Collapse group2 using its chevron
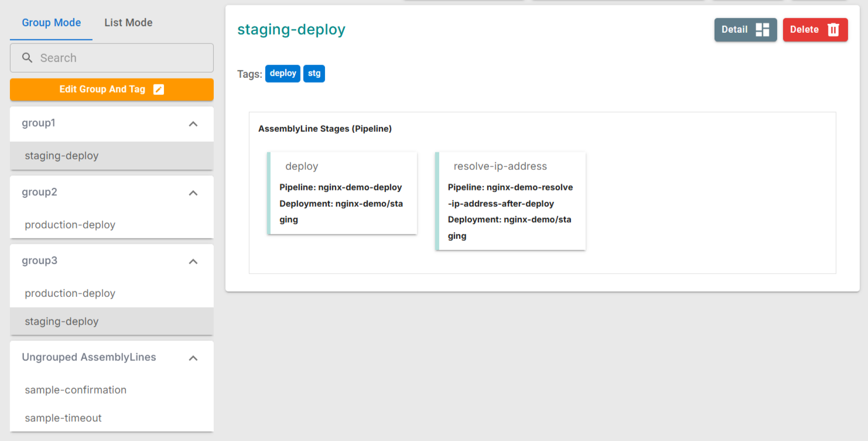Image resolution: width=868 pixels, height=441 pixels. coord(193,193)
